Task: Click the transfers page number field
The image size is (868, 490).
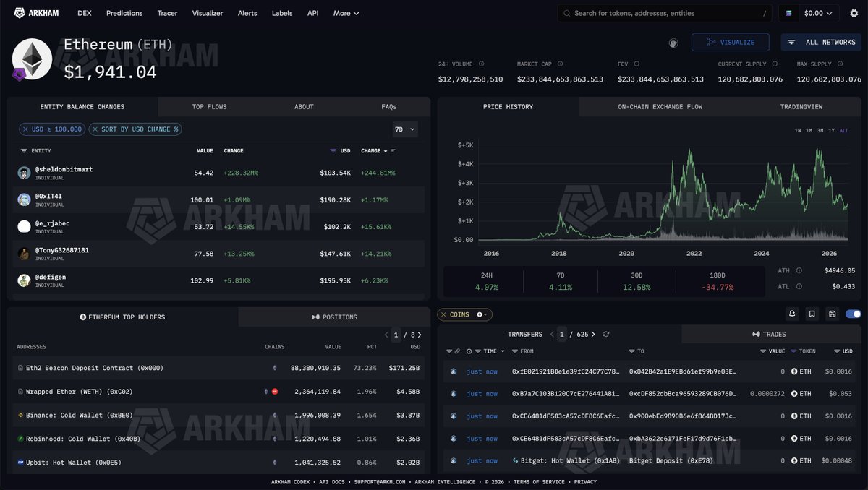Action: coord(561,335)
